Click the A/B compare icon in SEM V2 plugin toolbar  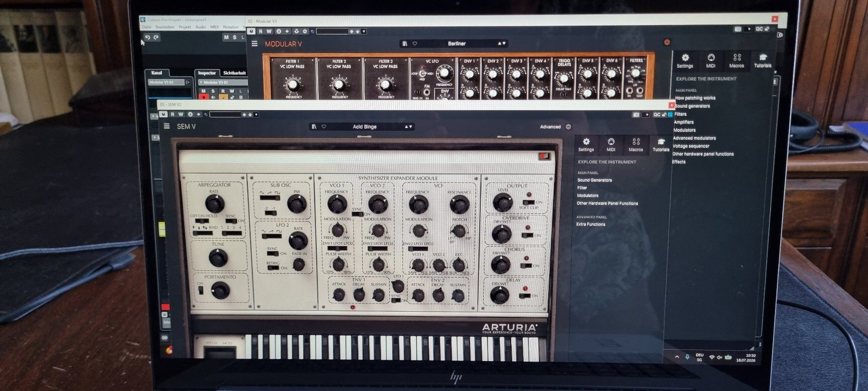coord(190,114)
